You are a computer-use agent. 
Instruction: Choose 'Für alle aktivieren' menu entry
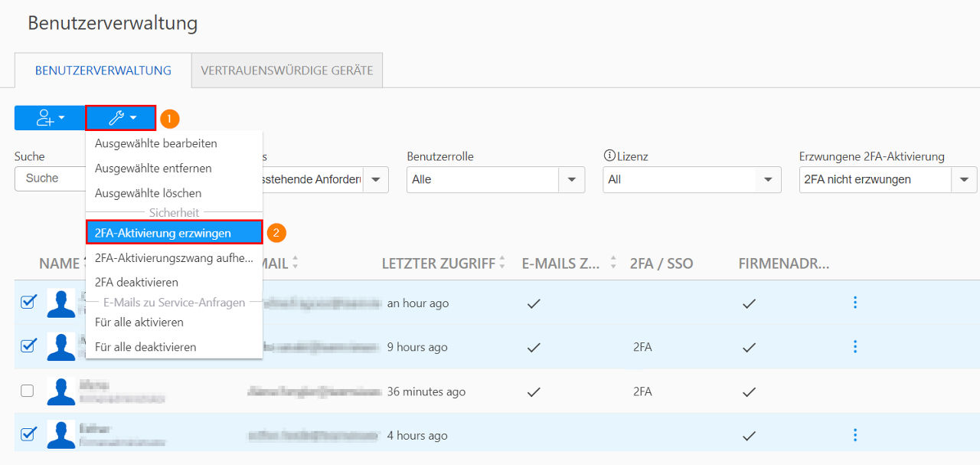174,323
